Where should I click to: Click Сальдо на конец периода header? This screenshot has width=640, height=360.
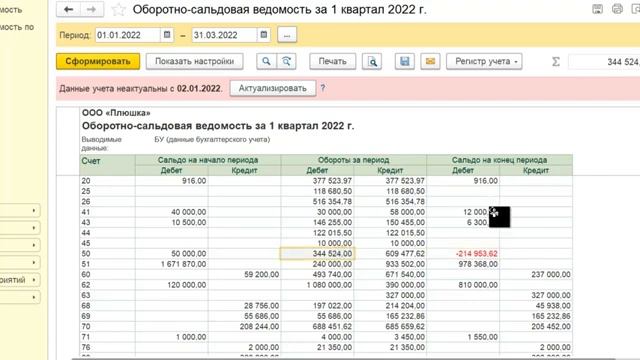(x=499, y=160)
